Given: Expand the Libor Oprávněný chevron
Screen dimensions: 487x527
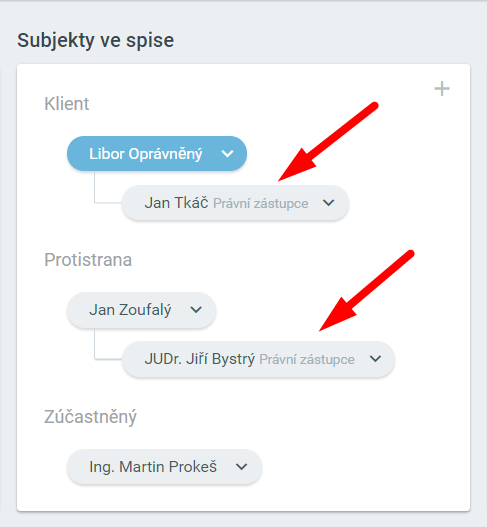Looking at the screenshot, I should [228, 154].
